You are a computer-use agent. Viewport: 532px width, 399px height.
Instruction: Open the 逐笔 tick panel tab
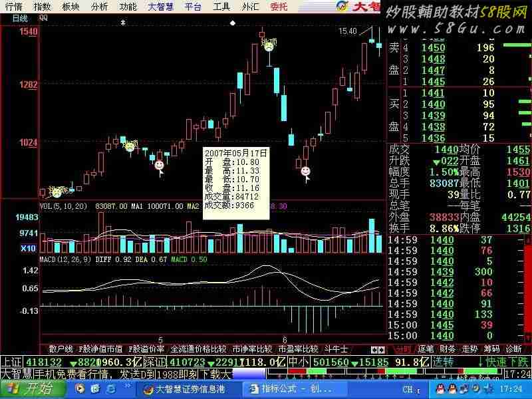pyautogui.click(x=426, y=348)
